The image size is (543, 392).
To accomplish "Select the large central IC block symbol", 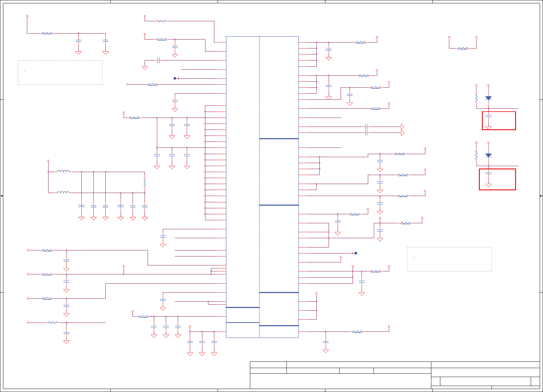I will click(x=262, y=187).
